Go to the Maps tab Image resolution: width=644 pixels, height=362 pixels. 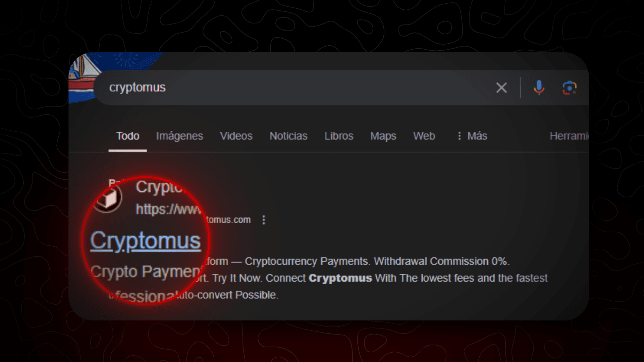383,136
